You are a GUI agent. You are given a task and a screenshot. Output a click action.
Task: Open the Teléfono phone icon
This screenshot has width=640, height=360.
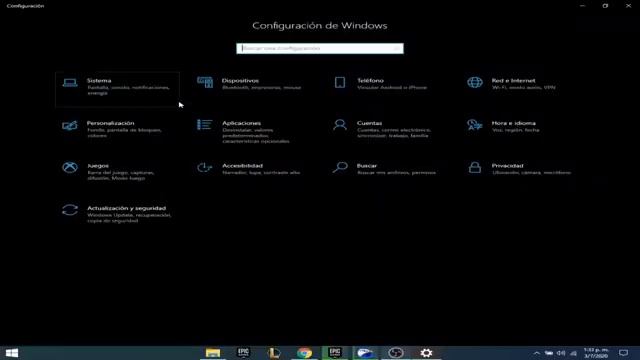[x=340, y=82]
